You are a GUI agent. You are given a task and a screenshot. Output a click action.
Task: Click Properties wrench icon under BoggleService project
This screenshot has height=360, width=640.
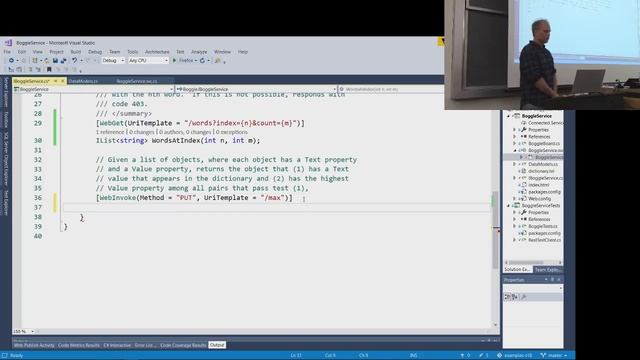pos(524,130)
